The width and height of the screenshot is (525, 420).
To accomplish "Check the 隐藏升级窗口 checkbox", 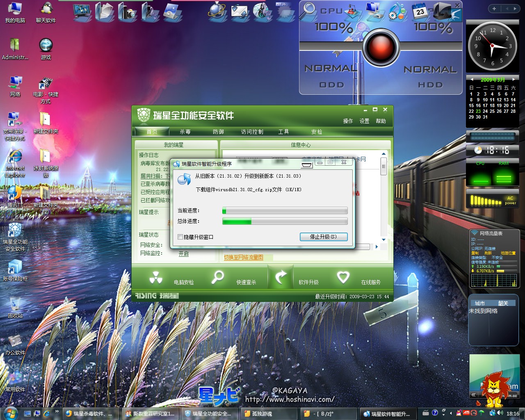I will [x=180, y=237].
